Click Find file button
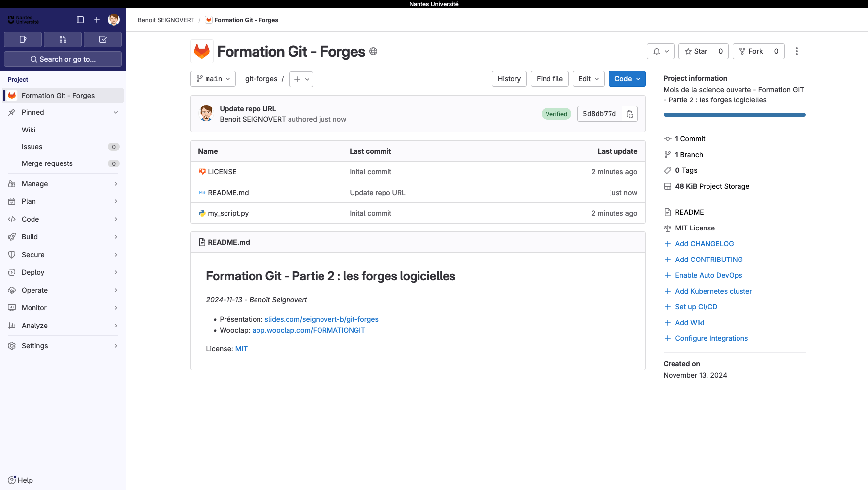This screenshot has width=868, height=490. [549, 79]
